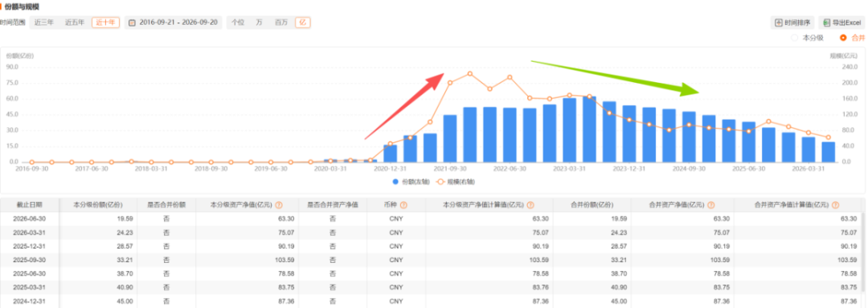This screenshot has height=308, width=868.
Task: Click the 2021-09-30 label on chart axis
Action: pyautogui.click(x=449, y=169)
